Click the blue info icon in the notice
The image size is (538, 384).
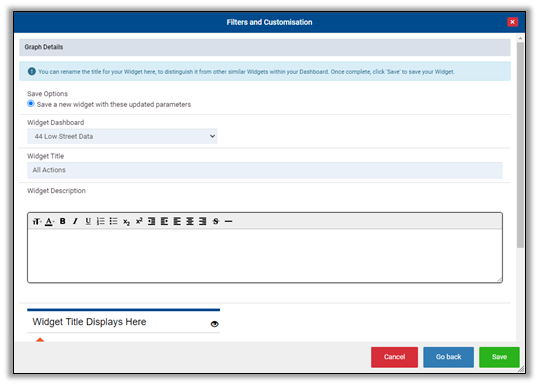[32, 71]
